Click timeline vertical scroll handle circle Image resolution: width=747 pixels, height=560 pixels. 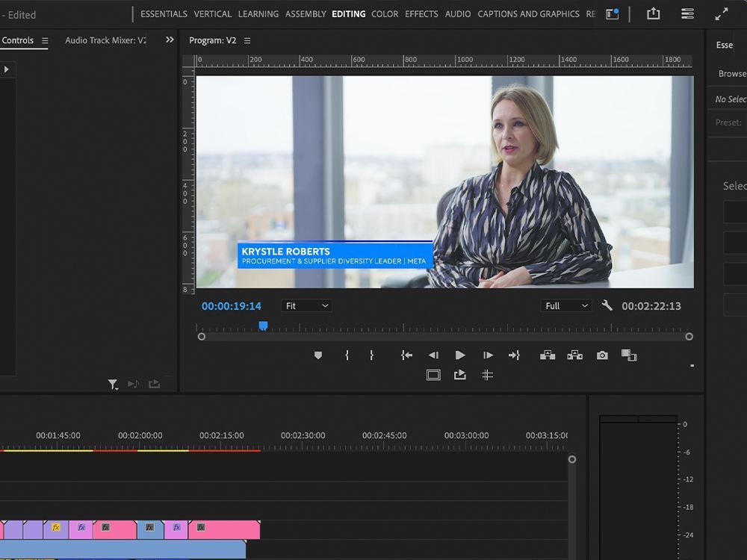(572, 459)
